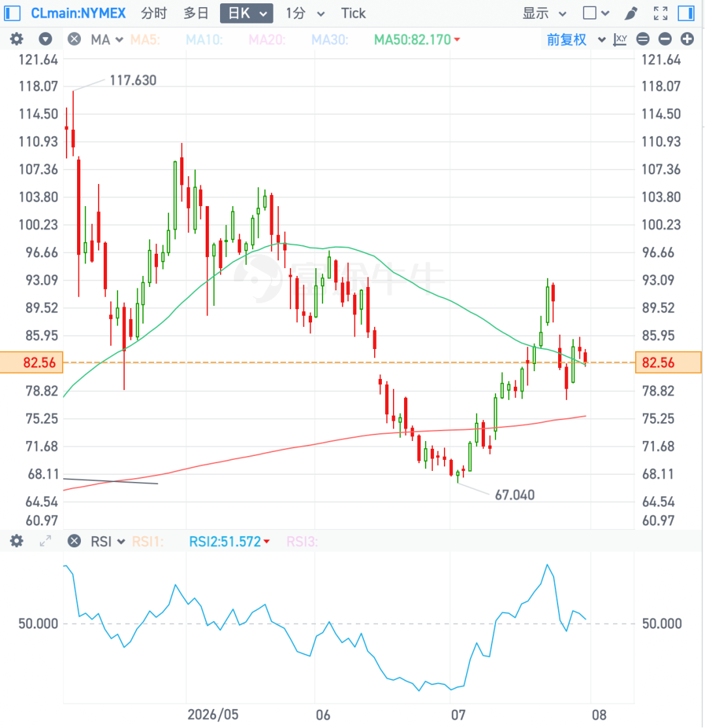Open the drawing pen tool

point(630,14)
